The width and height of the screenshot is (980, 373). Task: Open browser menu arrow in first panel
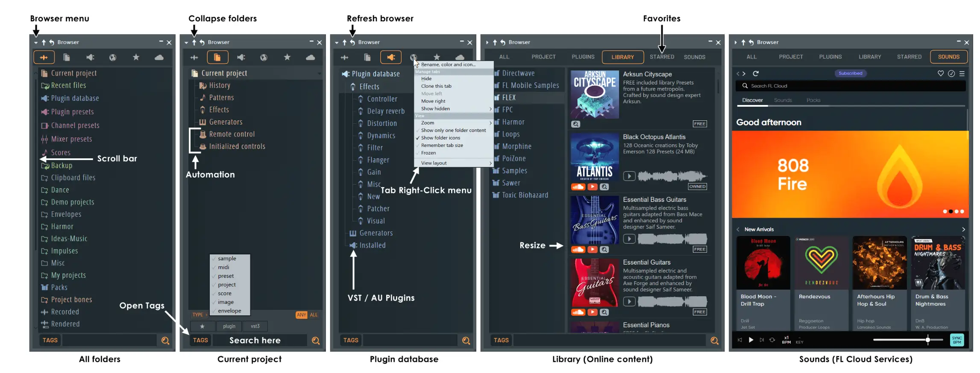click(x=36, y=43)
